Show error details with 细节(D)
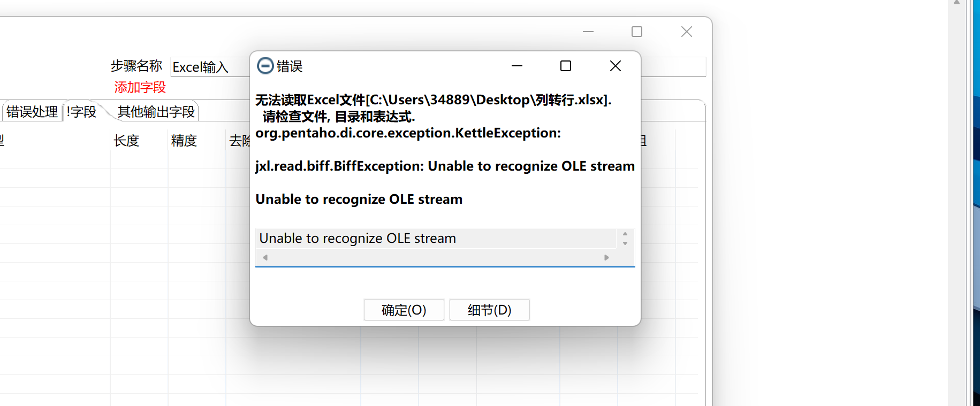Screen dimensions: 980x406 click(x=490, y=310)
